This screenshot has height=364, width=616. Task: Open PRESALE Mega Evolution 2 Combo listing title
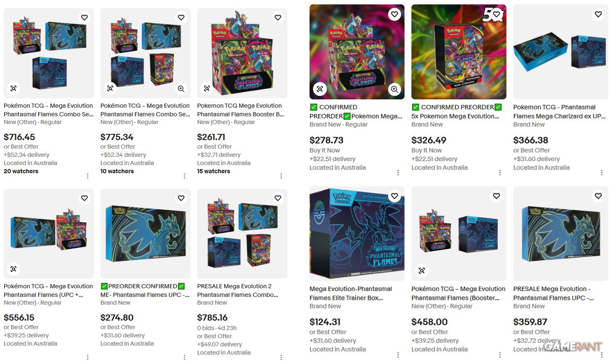pos(238,290)
